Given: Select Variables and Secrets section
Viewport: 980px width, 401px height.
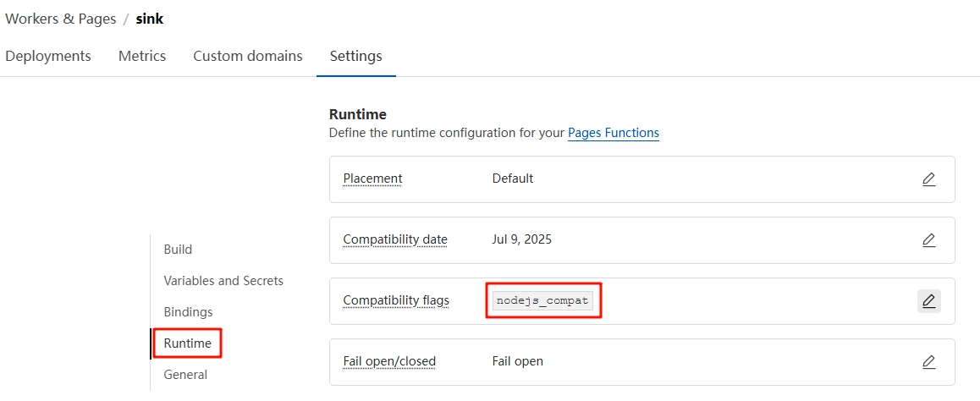Looking at the screenshot, I should 223,281.
